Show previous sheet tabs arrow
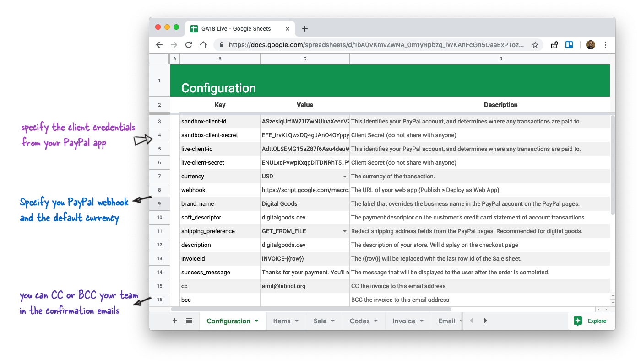This screenshot has width=641, height=364. point(472,321)
